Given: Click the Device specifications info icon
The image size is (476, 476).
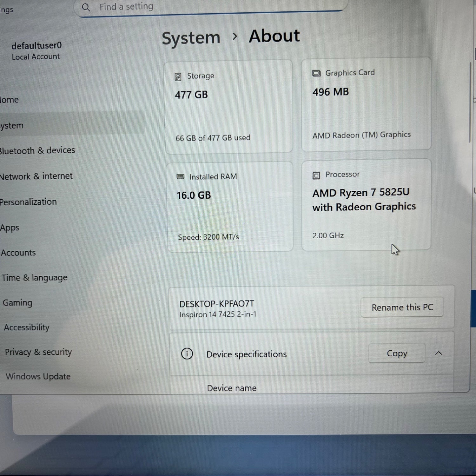Looking at the screenshot, I should coord(187,354).
